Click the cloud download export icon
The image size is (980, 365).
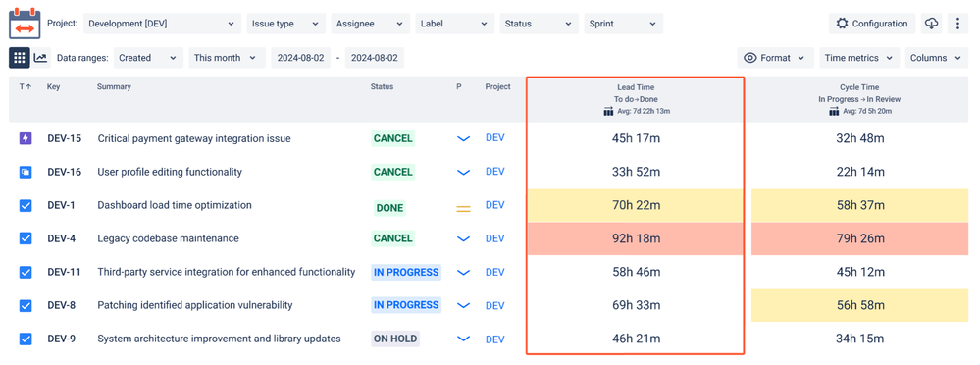coord(931,24)
